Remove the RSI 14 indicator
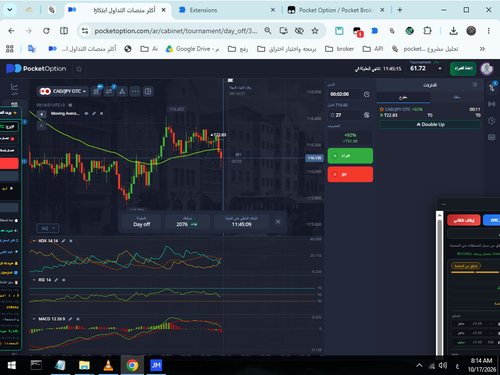 (x=64, y=280)
